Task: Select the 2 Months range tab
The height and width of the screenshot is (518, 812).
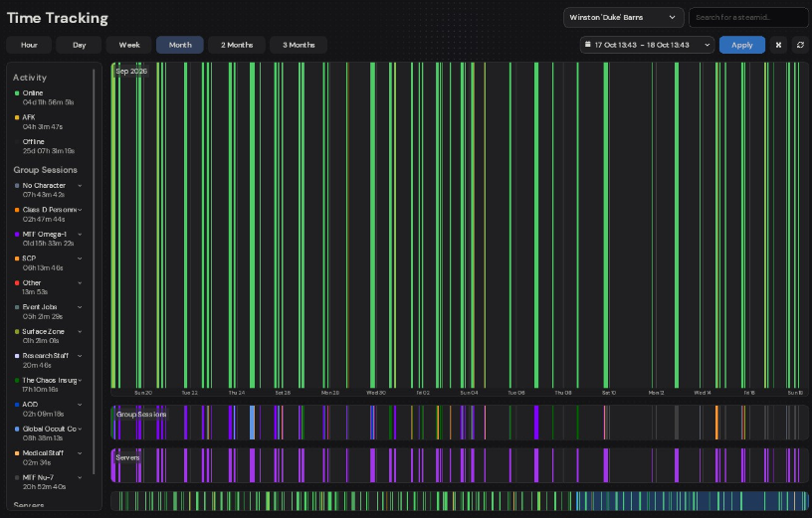Action: tap(237, 45)
